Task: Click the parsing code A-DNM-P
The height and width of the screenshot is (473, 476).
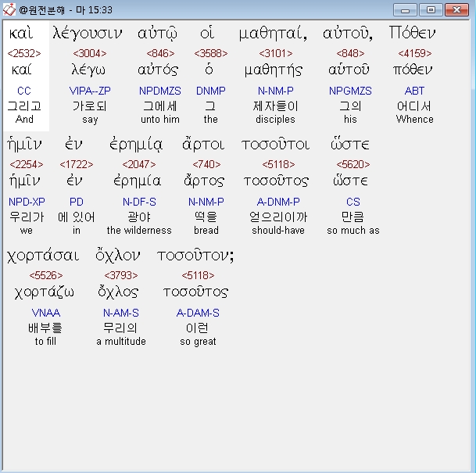Action: coord(278,202)
